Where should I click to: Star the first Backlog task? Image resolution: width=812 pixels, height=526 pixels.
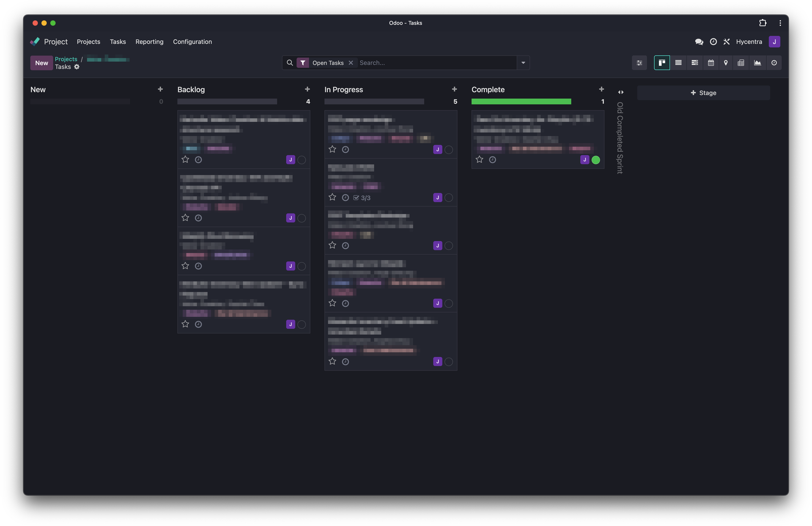pos(185,160)
